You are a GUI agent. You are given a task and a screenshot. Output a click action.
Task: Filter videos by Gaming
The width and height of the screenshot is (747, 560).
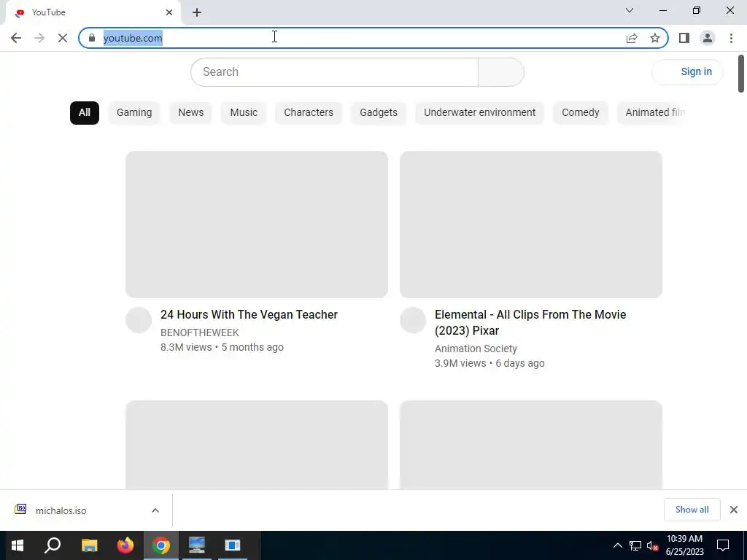tap(134, 113)
